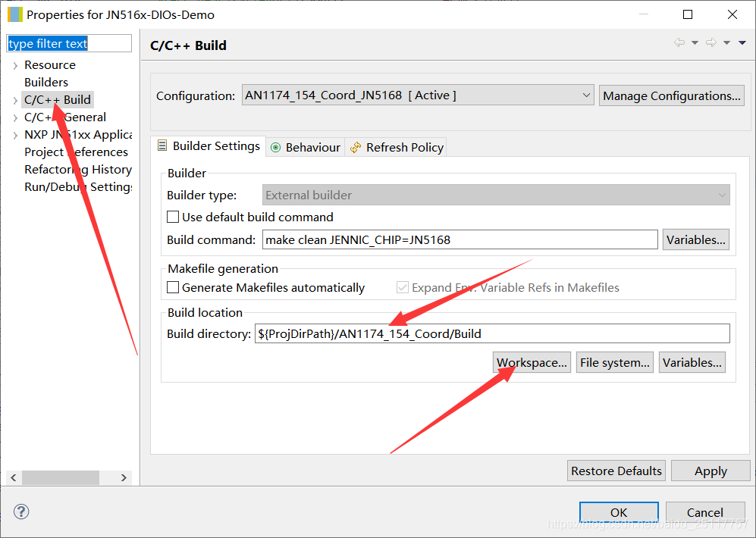Image resolution: width=756 pixels, height=538 pixels.
Task: Open the Configuration dropdown
Action: 418,95
